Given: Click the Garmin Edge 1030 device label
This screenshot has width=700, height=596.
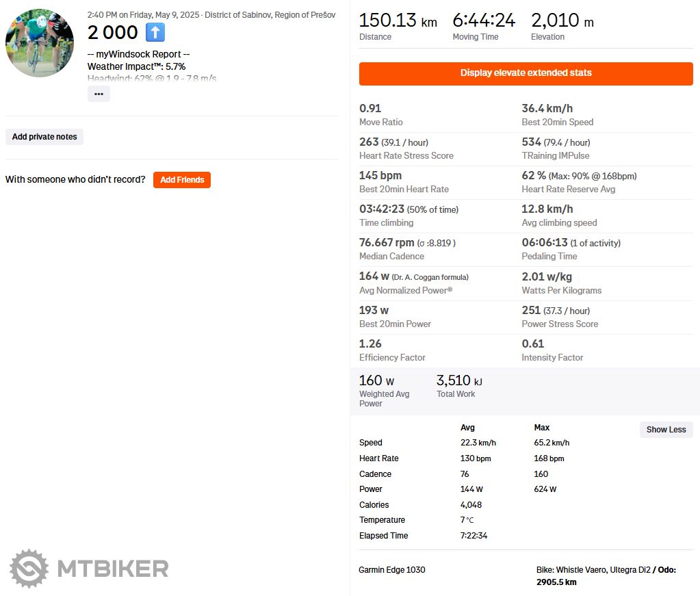Looking at the screenshot, I should pyautogui.click(x=391, y=569).
